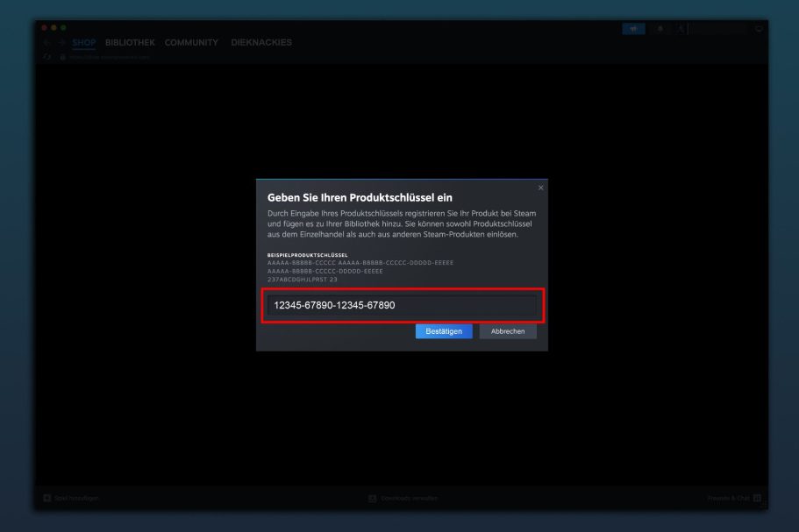Click the announcements megaphone icon
Image resolution: width=799 pixels, height=532 pixels.
coord(633,29)
